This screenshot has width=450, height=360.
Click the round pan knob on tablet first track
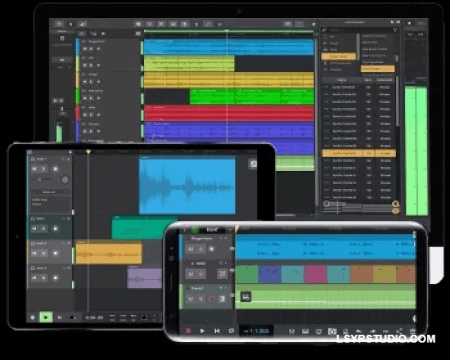[x=65, y=180]
